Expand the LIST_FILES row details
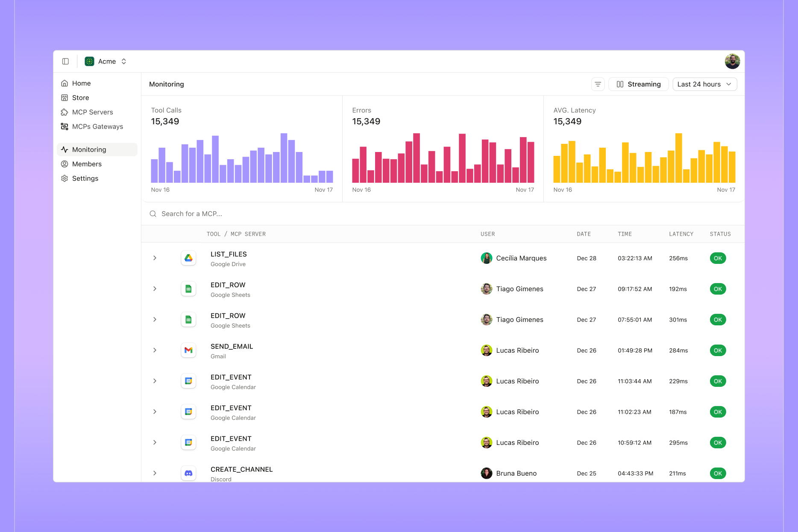 pos(155,258)
